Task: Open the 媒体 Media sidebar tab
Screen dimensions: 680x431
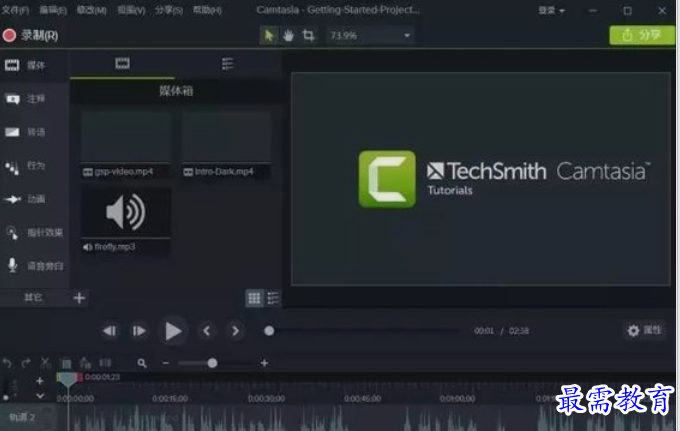Action: click(x=35, y=65)
